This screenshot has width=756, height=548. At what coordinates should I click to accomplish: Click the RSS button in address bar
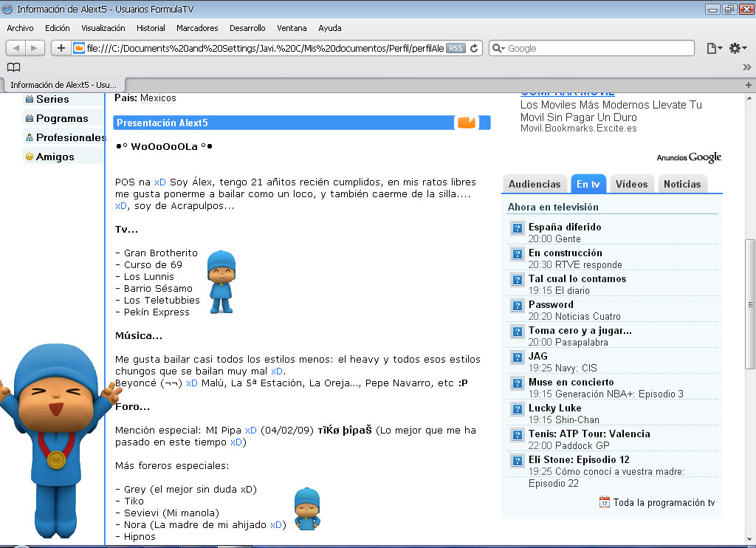(x=456, y=48)
